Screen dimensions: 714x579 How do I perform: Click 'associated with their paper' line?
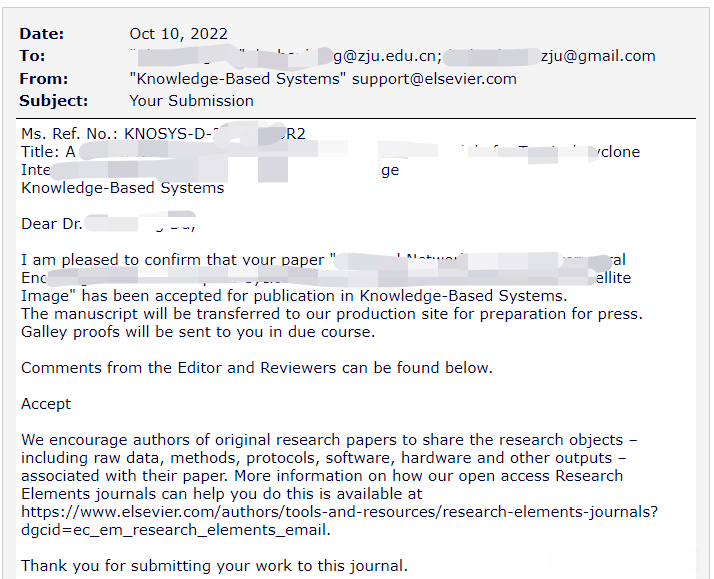(x=321, y=476)
